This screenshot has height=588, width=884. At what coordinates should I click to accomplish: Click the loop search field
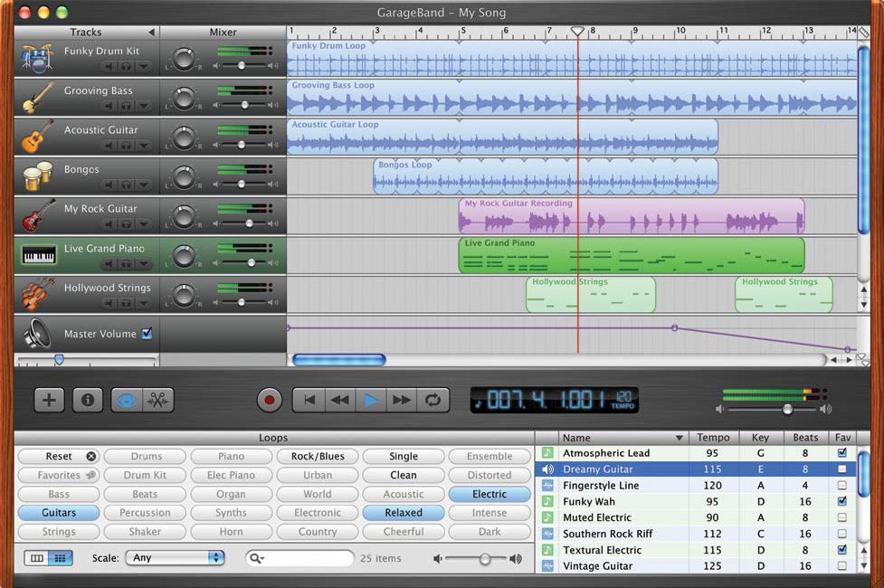pos(299,558)
